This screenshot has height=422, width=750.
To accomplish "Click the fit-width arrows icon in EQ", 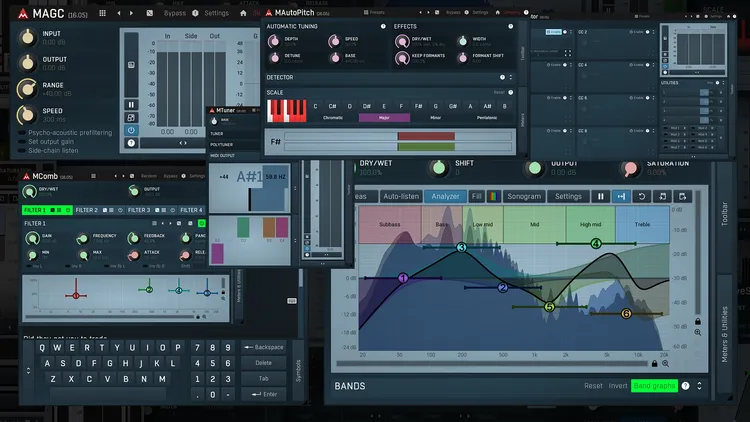I will (x=621, y=196).
